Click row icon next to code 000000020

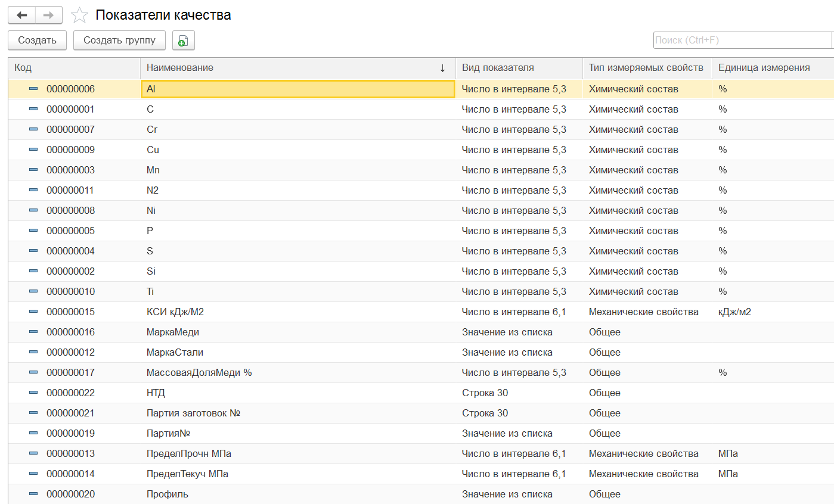coord(33,494)
